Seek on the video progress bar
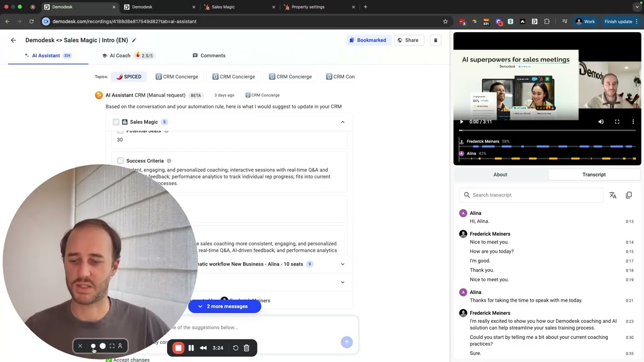Screen dimensions: 644x362 click(547, 131)
